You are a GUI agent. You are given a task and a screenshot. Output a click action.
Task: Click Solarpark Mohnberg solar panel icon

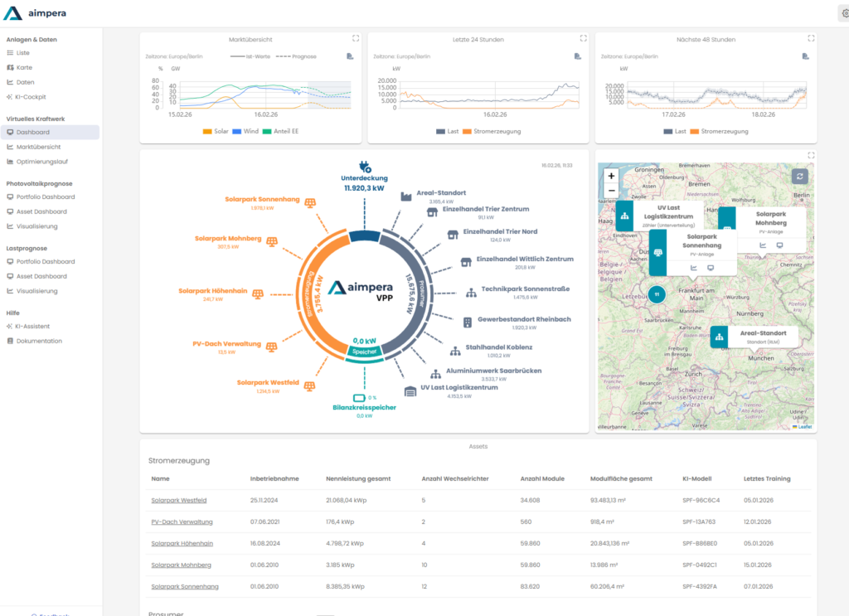(x=272, y=241)
